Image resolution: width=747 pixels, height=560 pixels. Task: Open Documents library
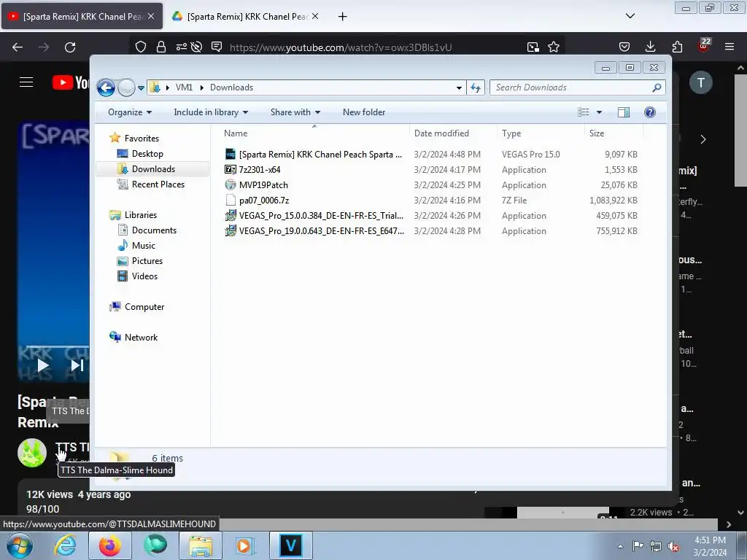pyautogui.click(x=154, y=230)
